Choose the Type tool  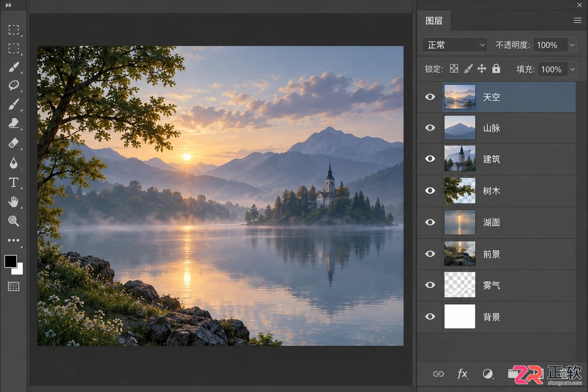(13, 182)
